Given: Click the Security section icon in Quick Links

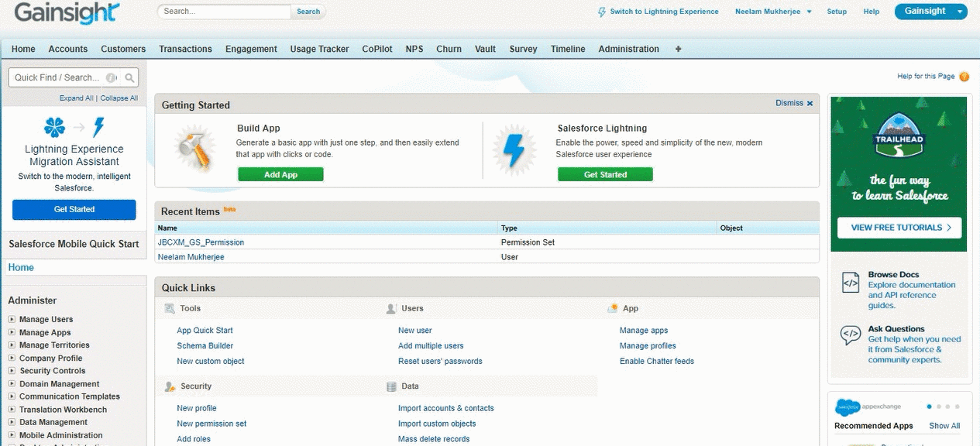Looking at the screenshot, I should tap(170, 386).
